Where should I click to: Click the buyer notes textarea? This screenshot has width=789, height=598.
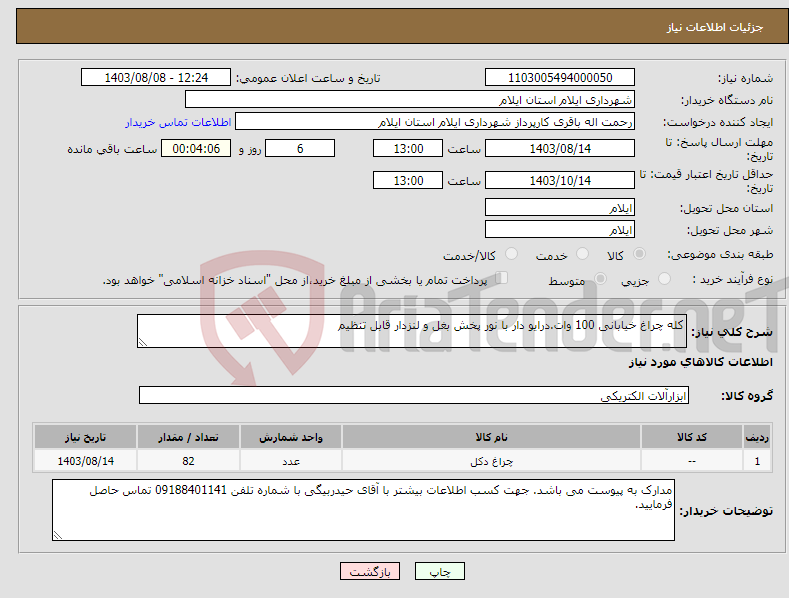point(363,510)
